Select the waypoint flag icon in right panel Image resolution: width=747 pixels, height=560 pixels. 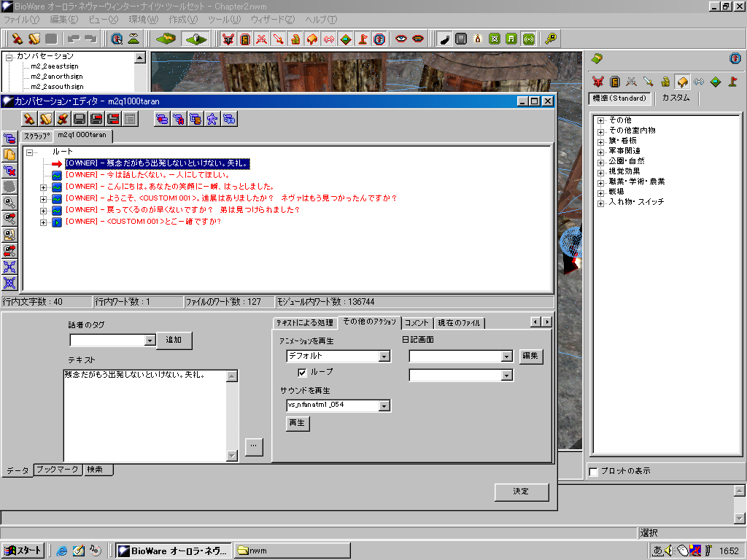(732, 82)
